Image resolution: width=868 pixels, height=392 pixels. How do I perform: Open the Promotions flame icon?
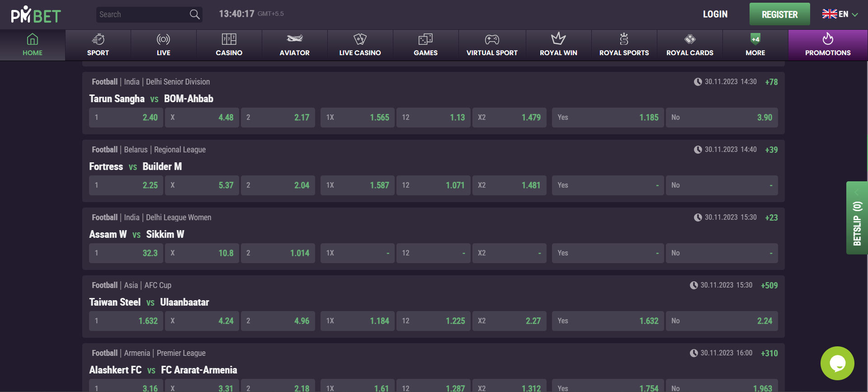click(828, 39)
